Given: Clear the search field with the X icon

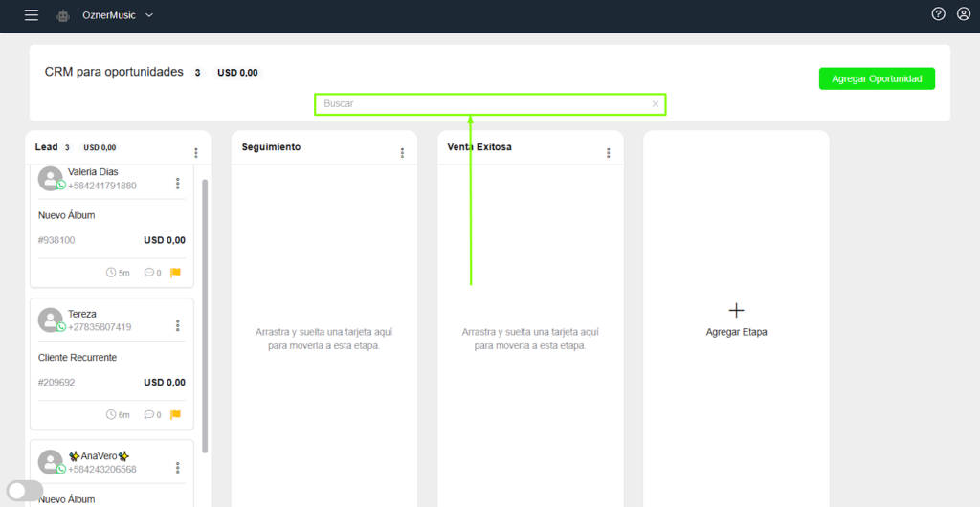Looking at the screenshot, I should tap(656, 103).
